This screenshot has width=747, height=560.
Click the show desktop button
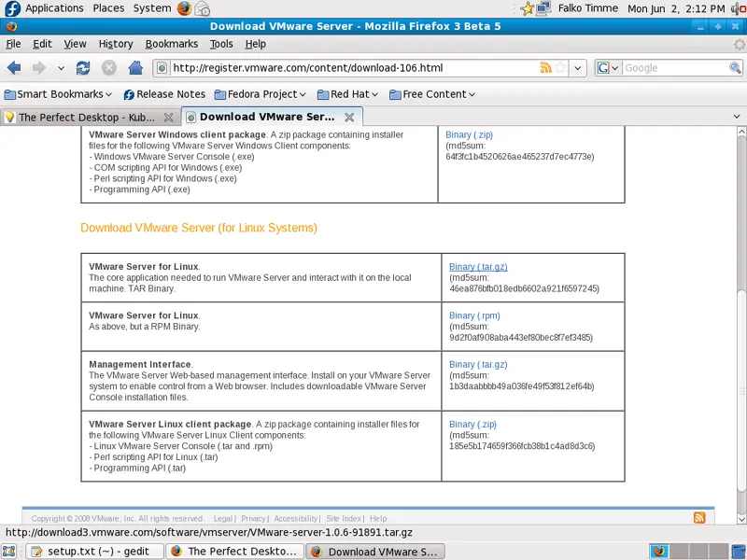click(x=9, y=552)
